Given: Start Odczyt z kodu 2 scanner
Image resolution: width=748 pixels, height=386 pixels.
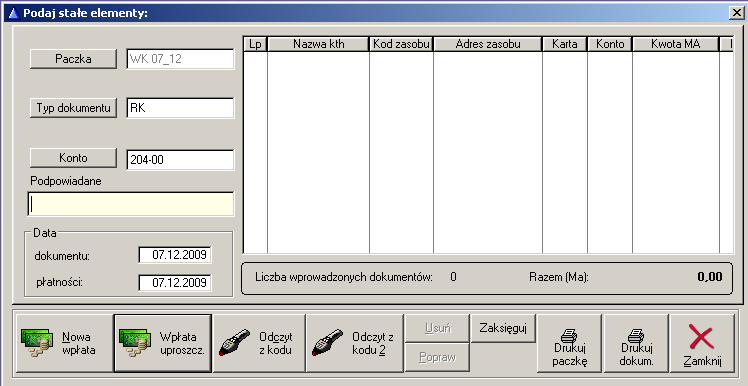Looking at the screenshot, I should pyautogui.click(x=354, y=343).
